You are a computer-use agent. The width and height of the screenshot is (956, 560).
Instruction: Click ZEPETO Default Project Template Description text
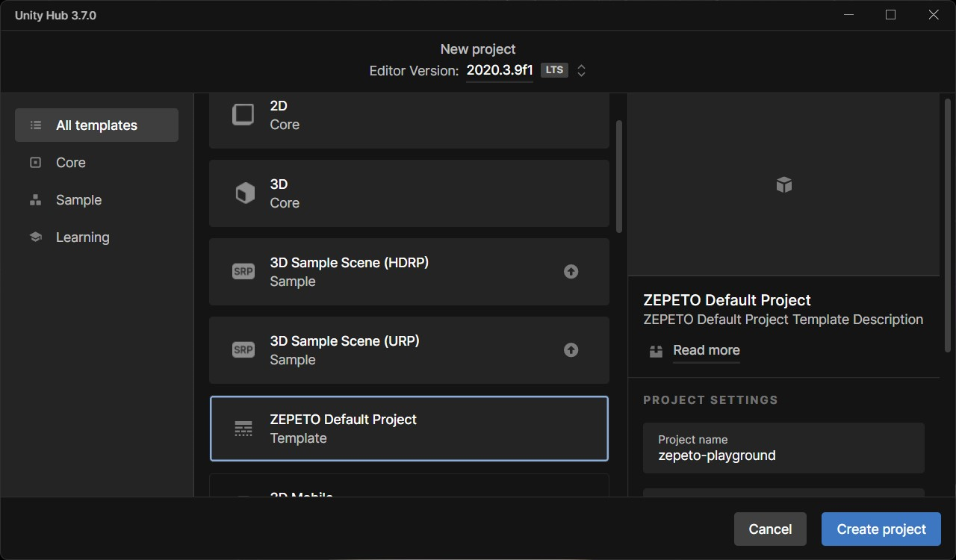[783, 320]
